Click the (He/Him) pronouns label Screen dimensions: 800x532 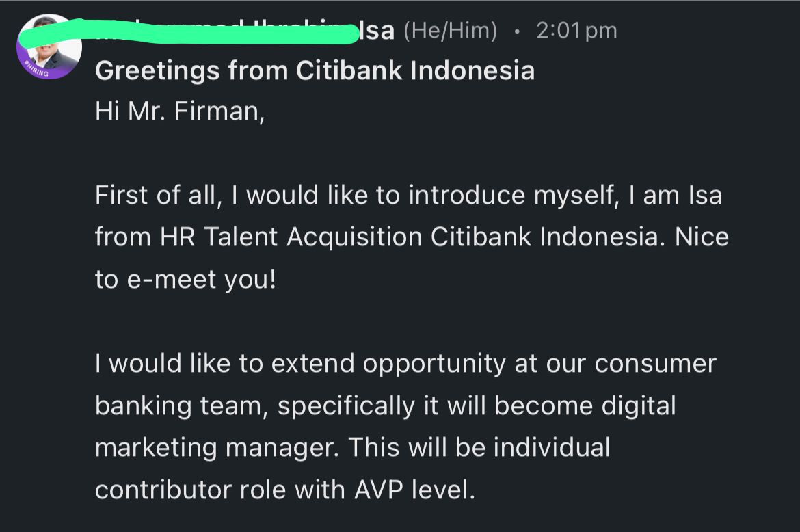[x=450, y=31]
